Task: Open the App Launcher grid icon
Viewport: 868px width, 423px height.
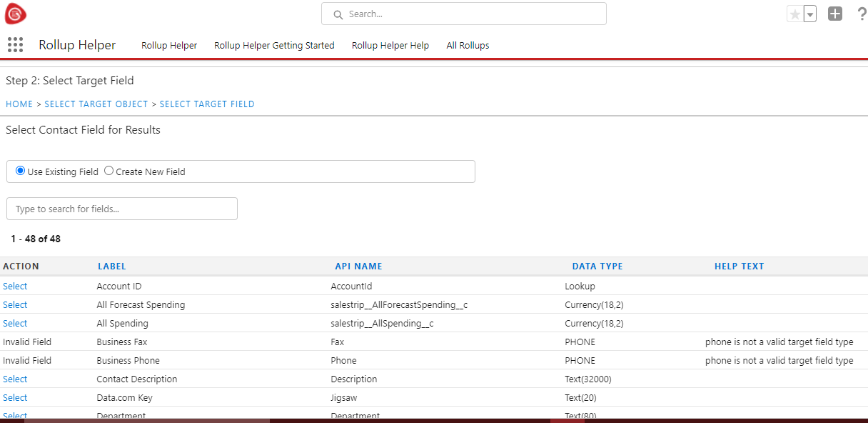Action: (x=15, y=45)
